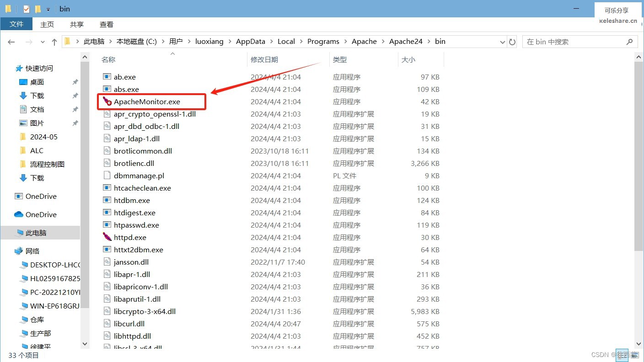This screenshot has width=644, height=362.
Task: Select the libcurl.dll file icon
Action: tap(107, 324)
